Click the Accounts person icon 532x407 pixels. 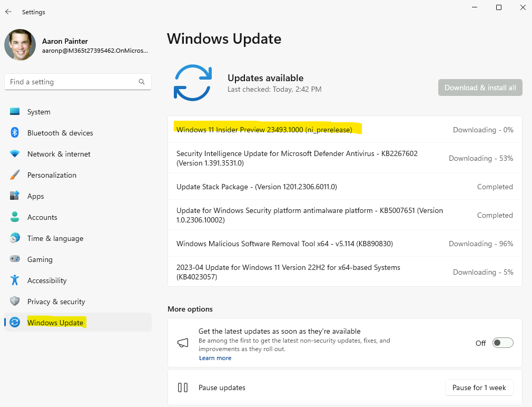(15, 217)
